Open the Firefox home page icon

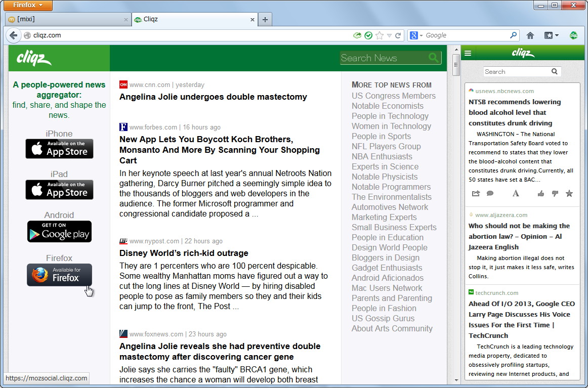coord(530,35)
